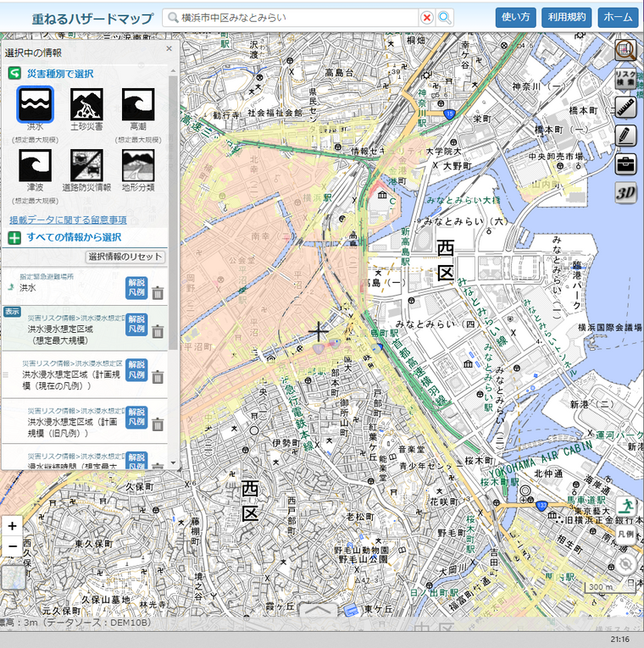Click 選択情報のリセット reset button
644x648 pixels.
pyautogui.click(x=125, y=257)
